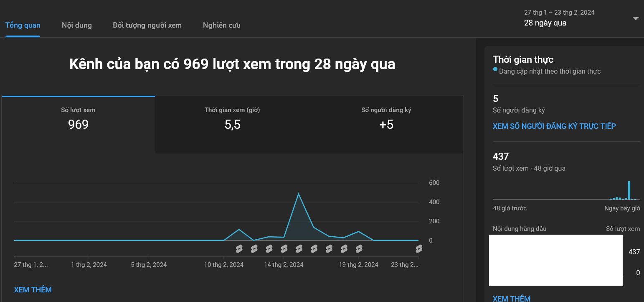644x302 pixels.
Task: Click the Đang cập nhật theo thời gian thực text
Action: 550,72
